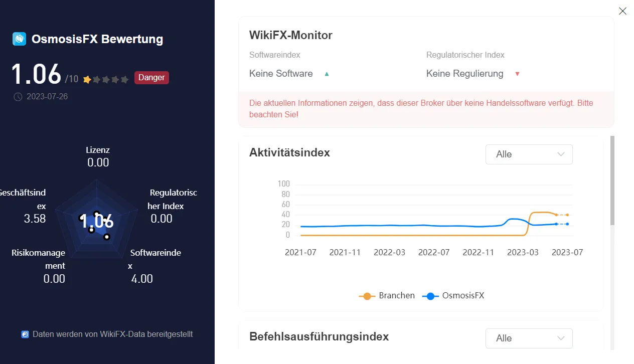634x364 pixels.
Task: Click the 2021-07 axis label
Action: click(x=300, y=252)
